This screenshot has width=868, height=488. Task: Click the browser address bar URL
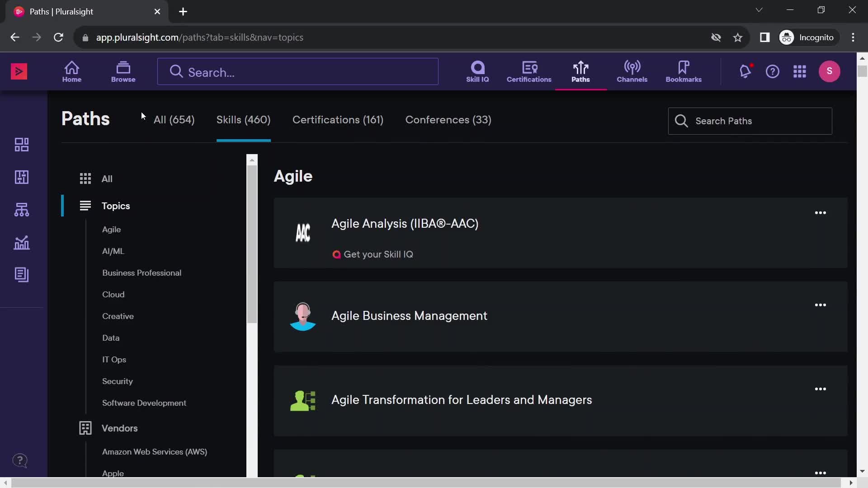(199, 38)
